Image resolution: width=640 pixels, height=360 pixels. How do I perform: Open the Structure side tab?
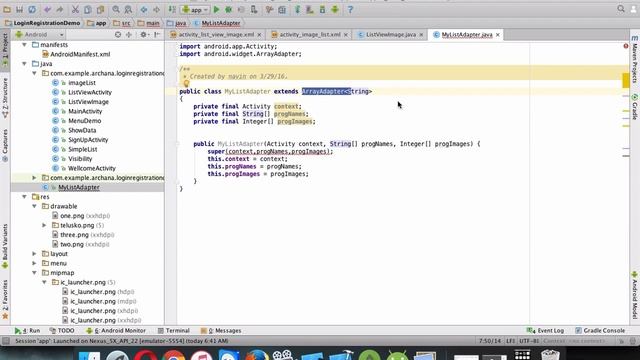(5, 98)
